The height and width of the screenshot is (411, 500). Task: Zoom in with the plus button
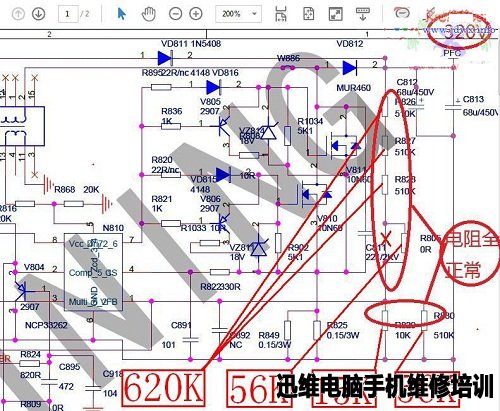coord(196,14)
